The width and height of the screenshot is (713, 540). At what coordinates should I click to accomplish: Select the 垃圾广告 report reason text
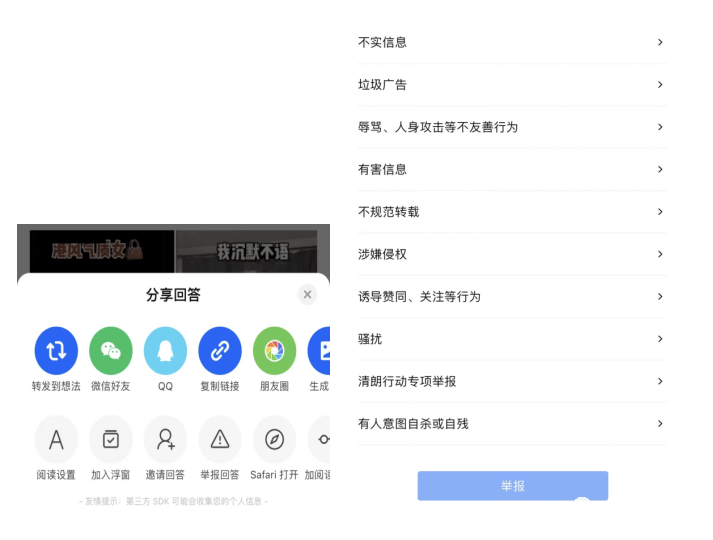pyautogui.click(x=382, y=85)
